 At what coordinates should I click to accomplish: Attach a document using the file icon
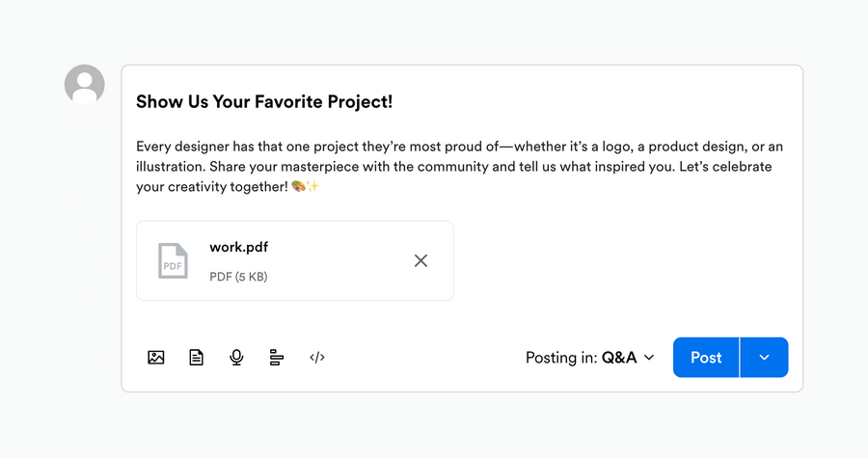click(197, 358)
